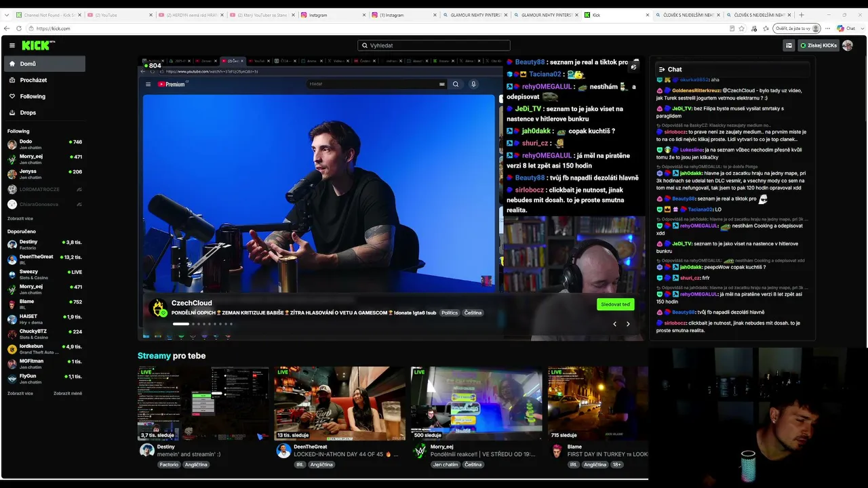Open the browser Chat assistant button
868x488 pixels.
tap(846, 28)
